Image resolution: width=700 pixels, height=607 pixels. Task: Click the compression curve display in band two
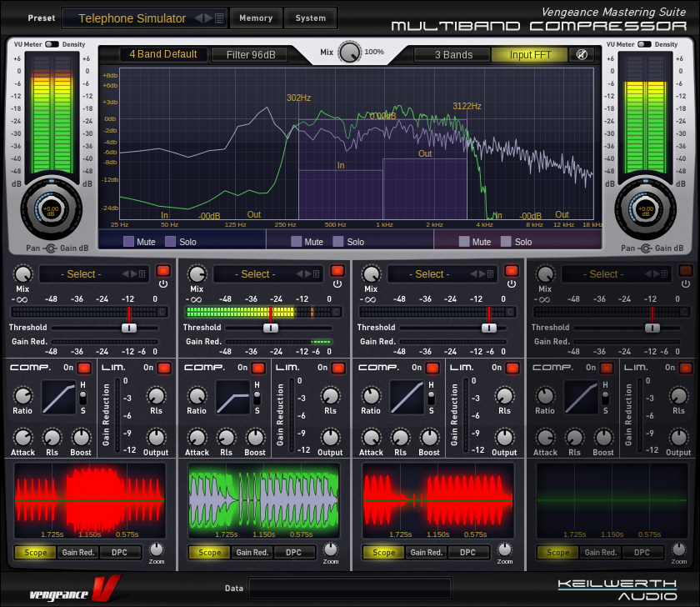(x=233, y=397)
